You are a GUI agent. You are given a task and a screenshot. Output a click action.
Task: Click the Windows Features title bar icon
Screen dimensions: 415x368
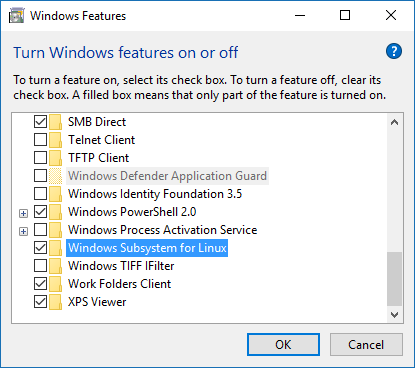[x=16, y=16]
